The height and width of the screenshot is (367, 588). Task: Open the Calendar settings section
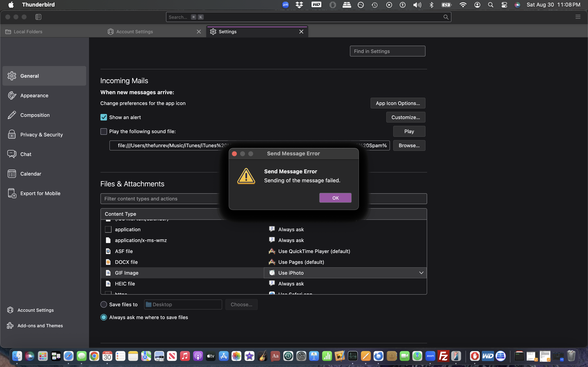31,174
